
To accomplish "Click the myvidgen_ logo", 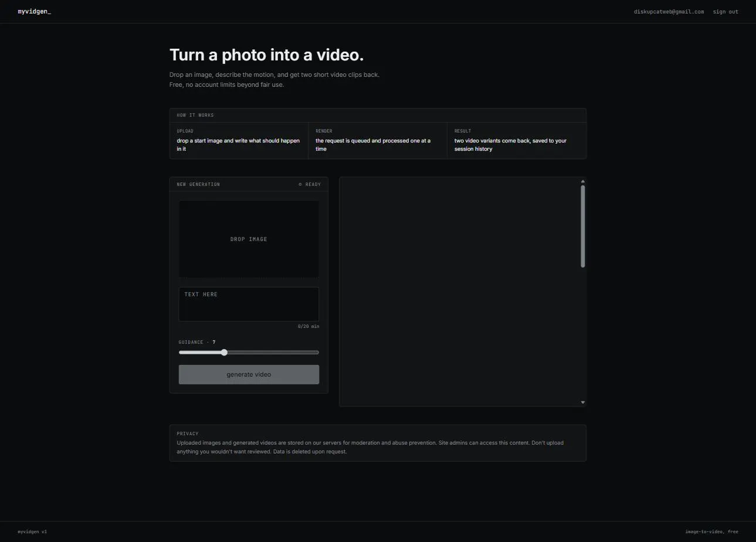I will click(x=34, y=12).
